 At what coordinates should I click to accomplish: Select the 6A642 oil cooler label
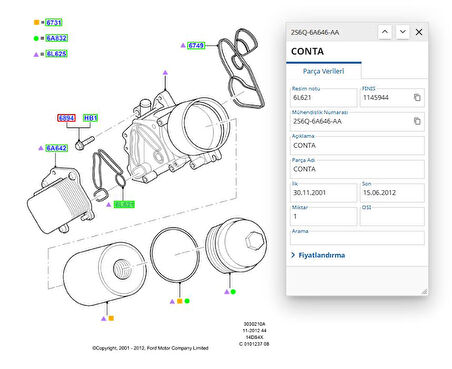57,148
